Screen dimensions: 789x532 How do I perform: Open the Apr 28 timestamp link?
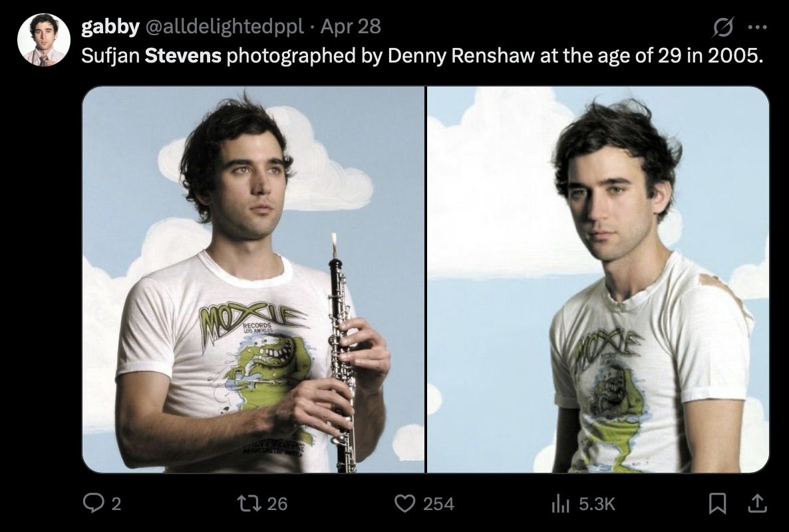[x=350, y=27]
